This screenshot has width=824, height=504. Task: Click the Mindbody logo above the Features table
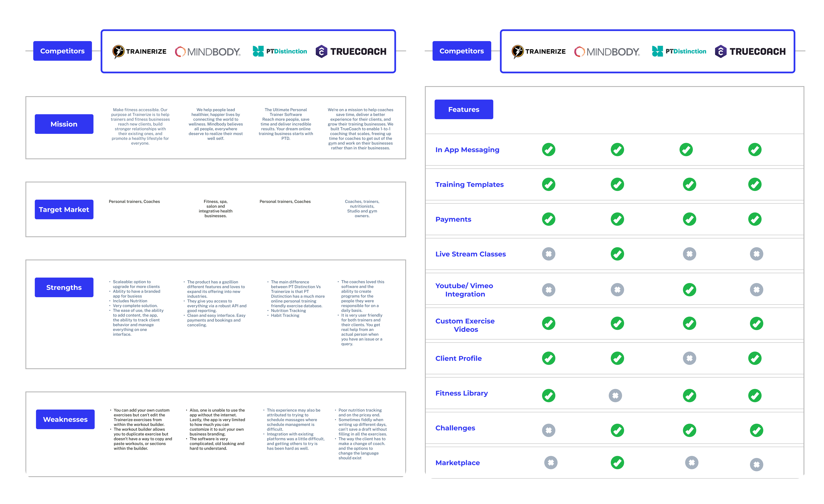tap(607, 51)
